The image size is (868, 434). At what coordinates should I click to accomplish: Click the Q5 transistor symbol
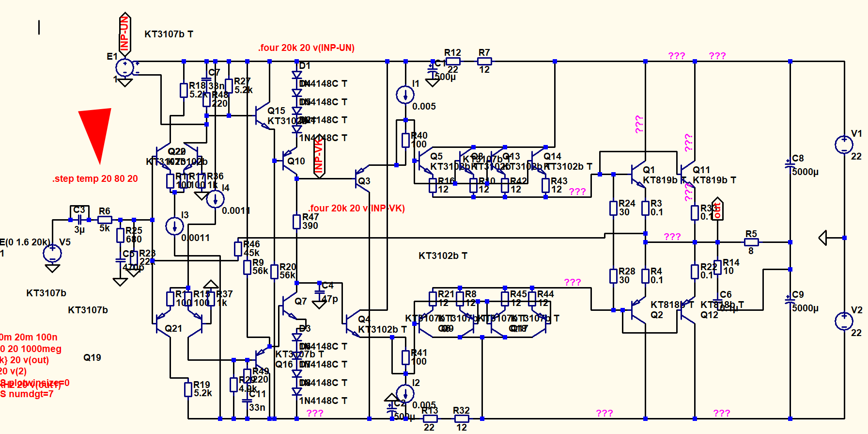425,161
